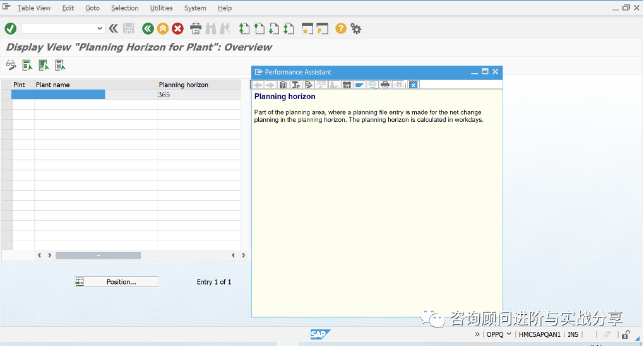Click the Deselect All icon
Image resolution: width=644 pixels, height=347 pixels.
pos(60,65)
